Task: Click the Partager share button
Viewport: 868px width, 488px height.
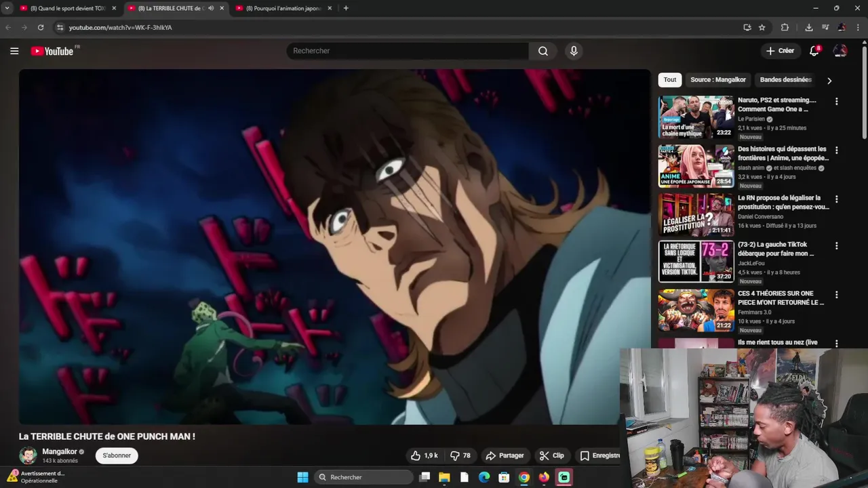Action: click(x=505, y=455)
